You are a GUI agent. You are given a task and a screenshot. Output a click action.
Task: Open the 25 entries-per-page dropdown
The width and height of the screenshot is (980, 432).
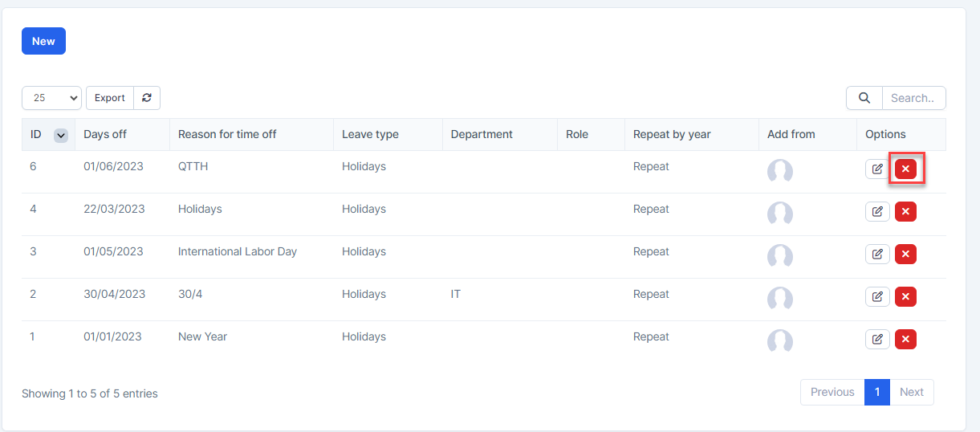coord(51,98)
